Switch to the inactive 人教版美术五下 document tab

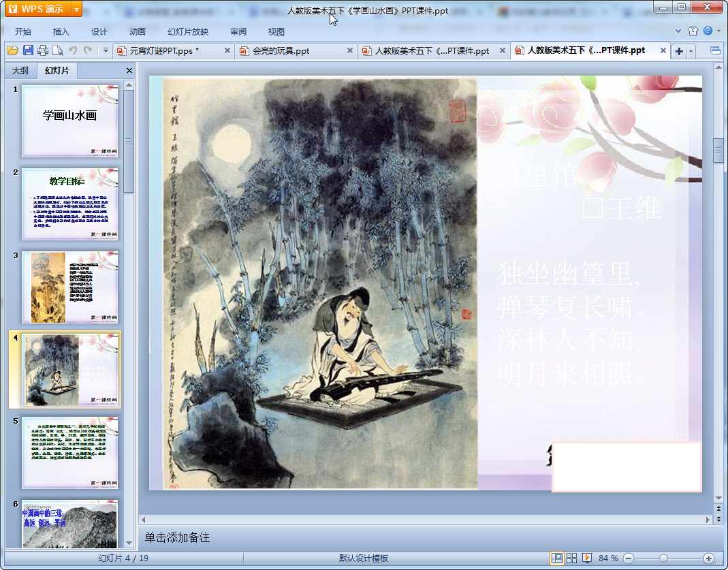[432, 50]
